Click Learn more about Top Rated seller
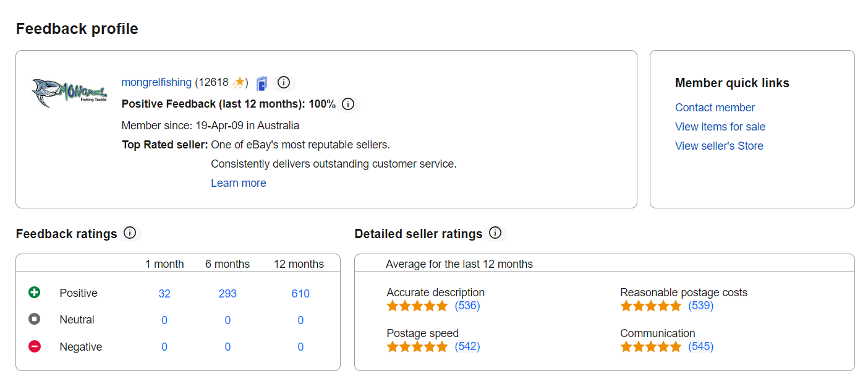This screenshot has height=389, width=868. point(238,183)
